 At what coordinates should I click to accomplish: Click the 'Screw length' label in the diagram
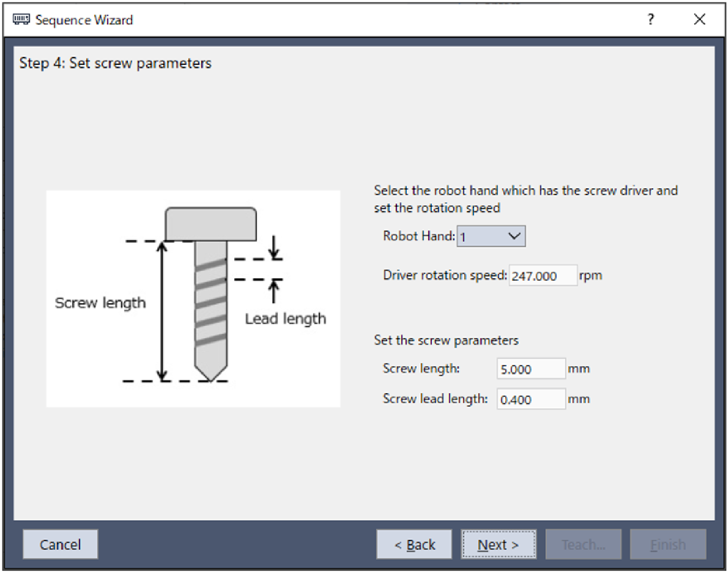point(100,303)
